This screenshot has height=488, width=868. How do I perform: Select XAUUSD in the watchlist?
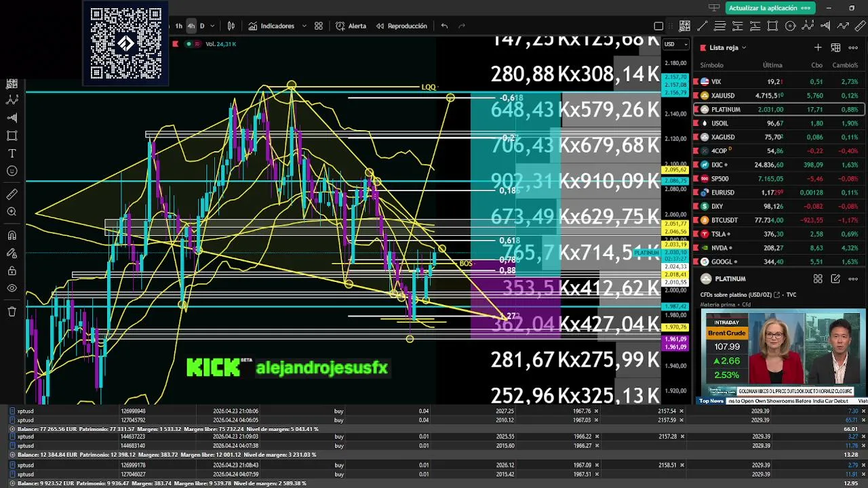[x=778, y=96]
